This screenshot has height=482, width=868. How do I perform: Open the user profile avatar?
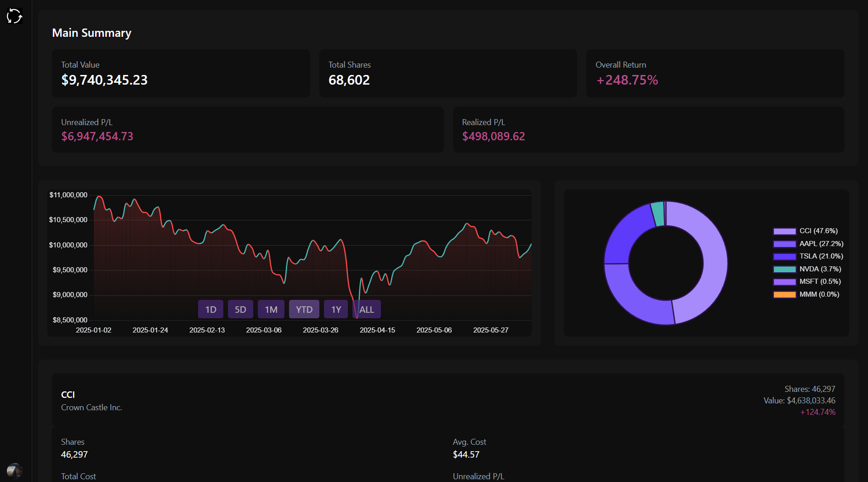pyautogui.click(x=14, y=470)
